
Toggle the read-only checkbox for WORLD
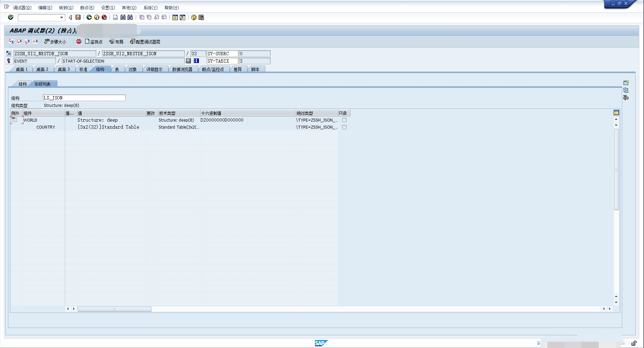tap(344, 120)
